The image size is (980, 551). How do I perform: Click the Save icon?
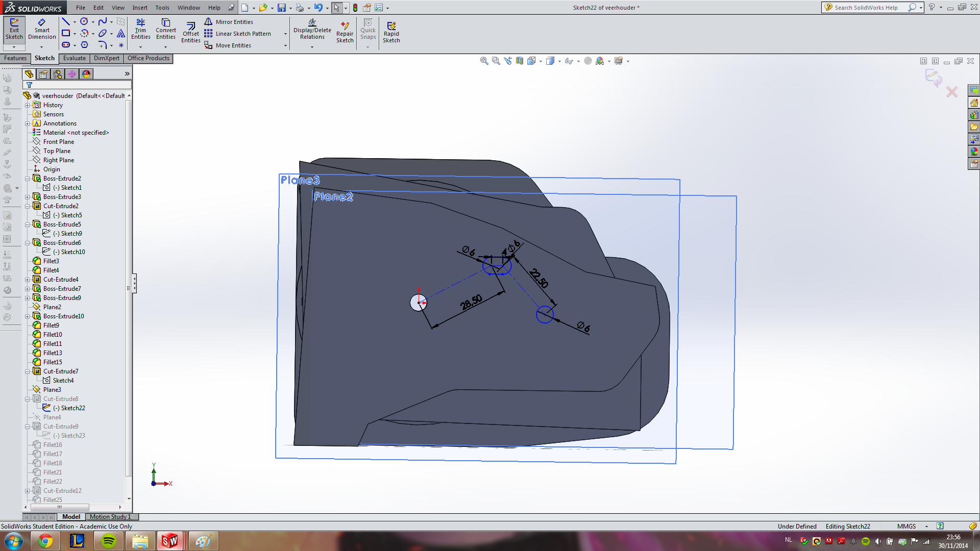[281, 8]
